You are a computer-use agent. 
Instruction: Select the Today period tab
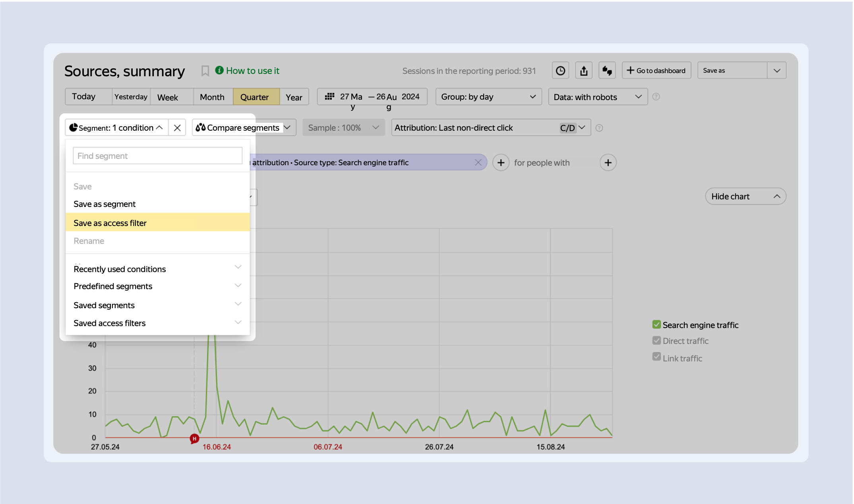[x=89, y=97]
